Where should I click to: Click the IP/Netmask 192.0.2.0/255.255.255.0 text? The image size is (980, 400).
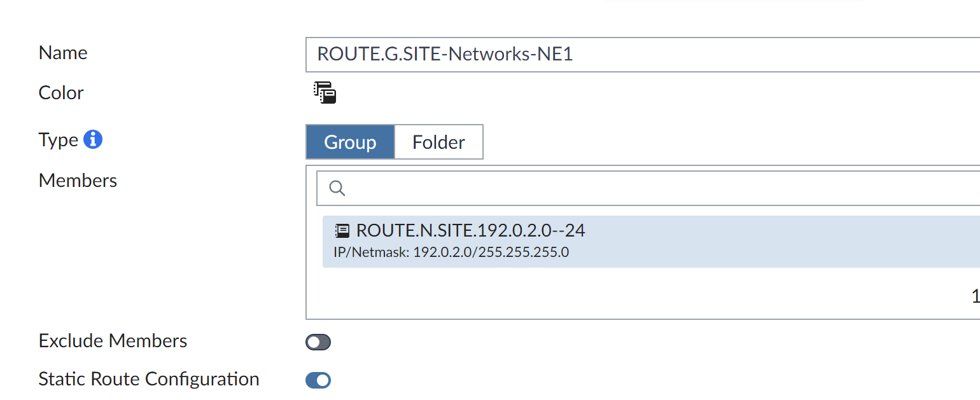pyautogui.click(x=451, y=252)
